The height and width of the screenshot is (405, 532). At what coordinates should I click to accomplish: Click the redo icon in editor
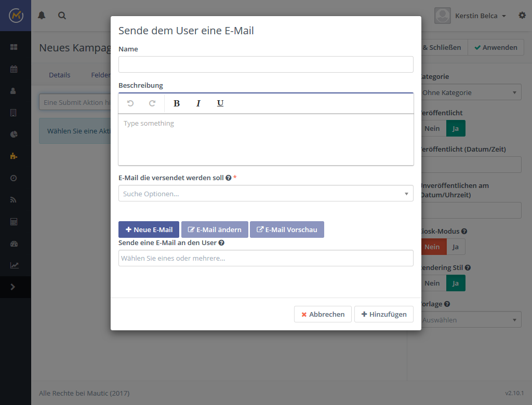pos(152,103)
